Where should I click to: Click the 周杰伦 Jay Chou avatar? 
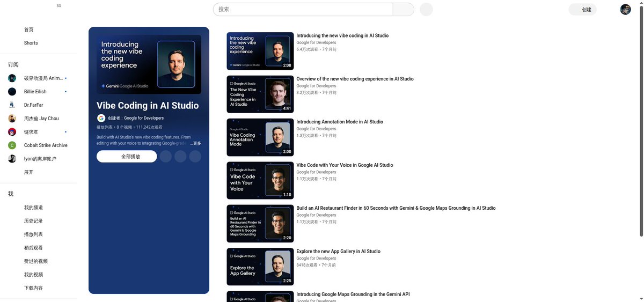coord(12,119)
